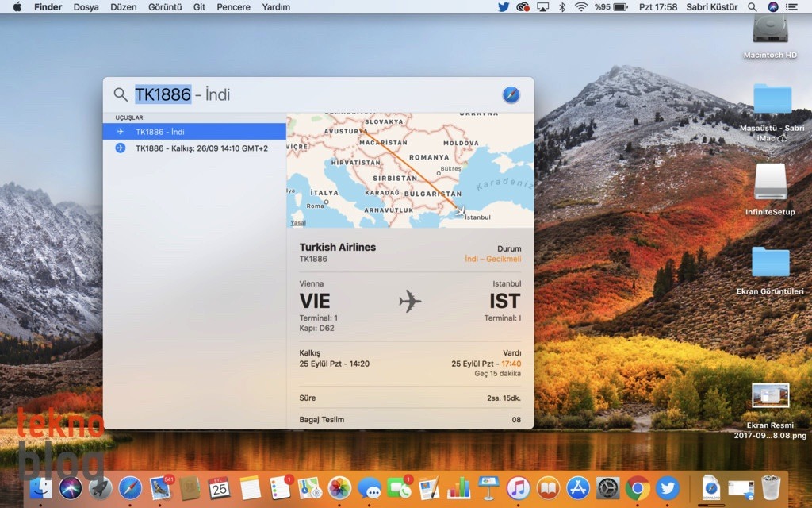Viewport: 812px width, 508px height.
Task: Open the Dosya menu
Action: (x=86, y=6)
